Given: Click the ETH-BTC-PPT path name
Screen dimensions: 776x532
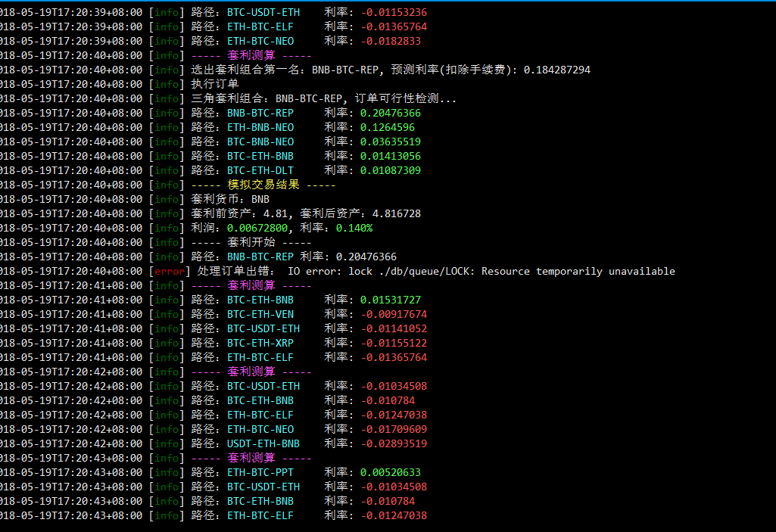Looking at the screenshot, I should 260,472.
